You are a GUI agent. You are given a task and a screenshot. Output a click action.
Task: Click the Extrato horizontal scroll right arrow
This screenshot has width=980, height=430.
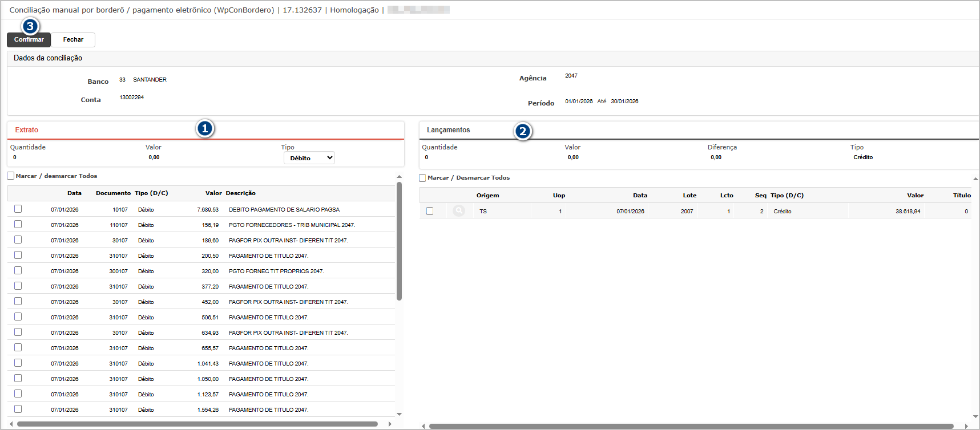tap(390, 424)
